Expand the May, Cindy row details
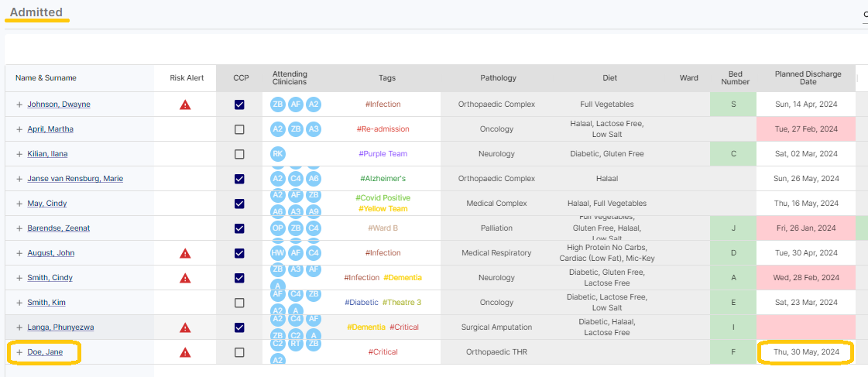 (x=20, y=204)
